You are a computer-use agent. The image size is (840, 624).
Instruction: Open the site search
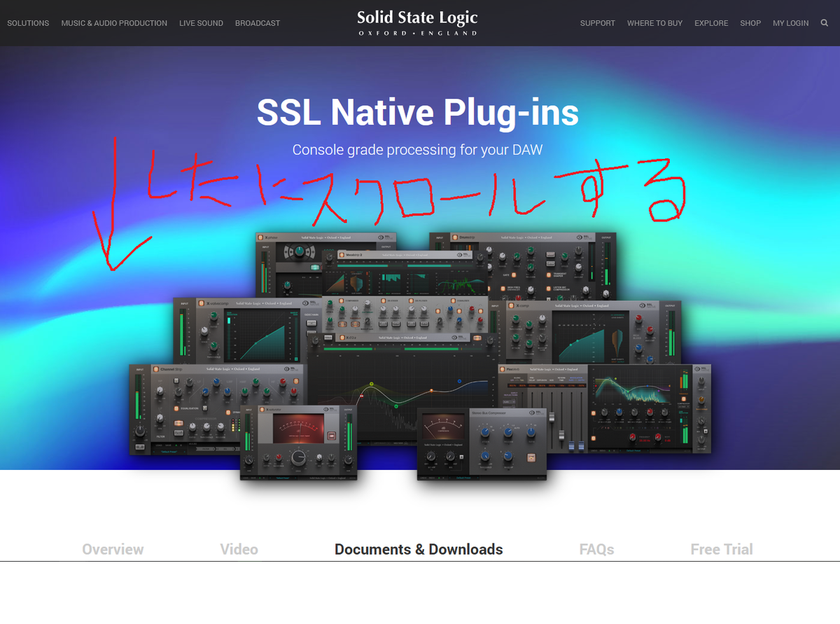tap(824, 22)
